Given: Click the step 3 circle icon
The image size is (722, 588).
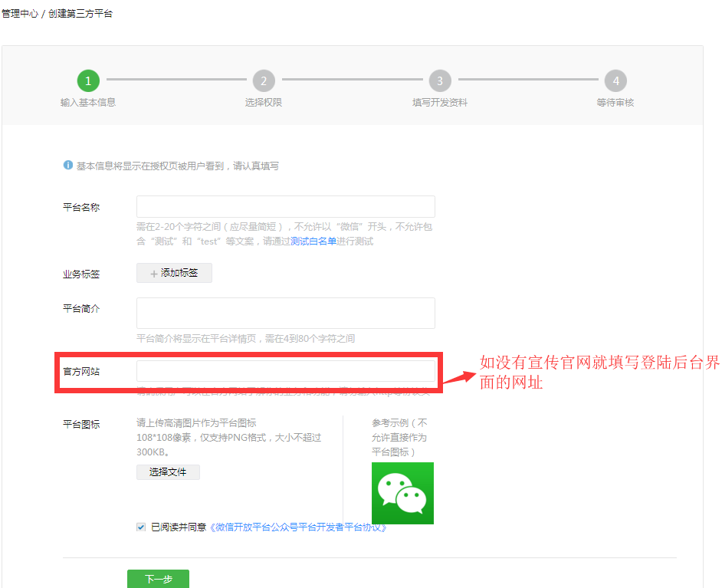Looking at the screenshot, I should (x=439, y=80).
